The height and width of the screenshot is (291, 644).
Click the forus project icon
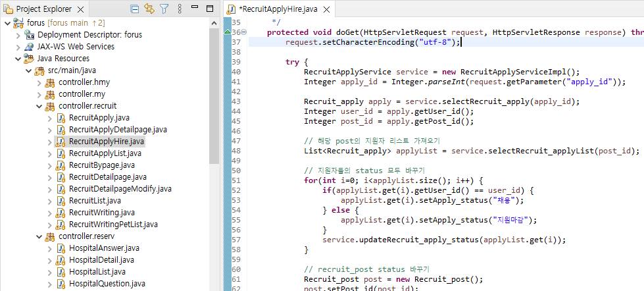point(18,22)
